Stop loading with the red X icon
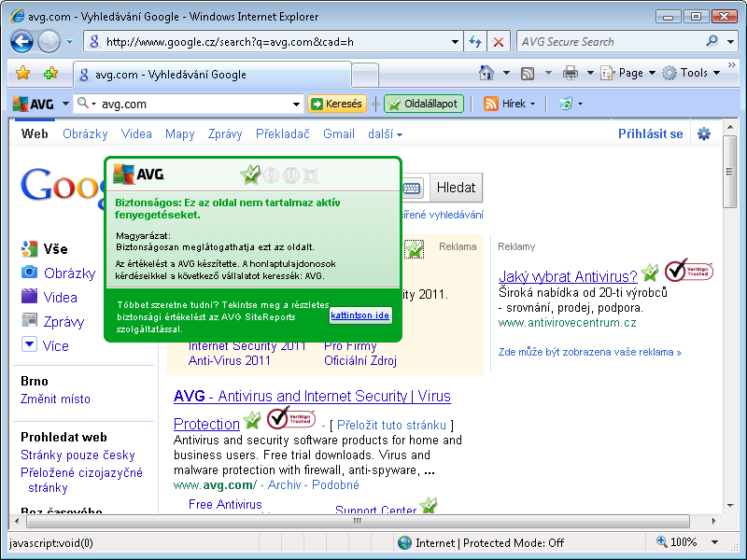 point(499,42)
